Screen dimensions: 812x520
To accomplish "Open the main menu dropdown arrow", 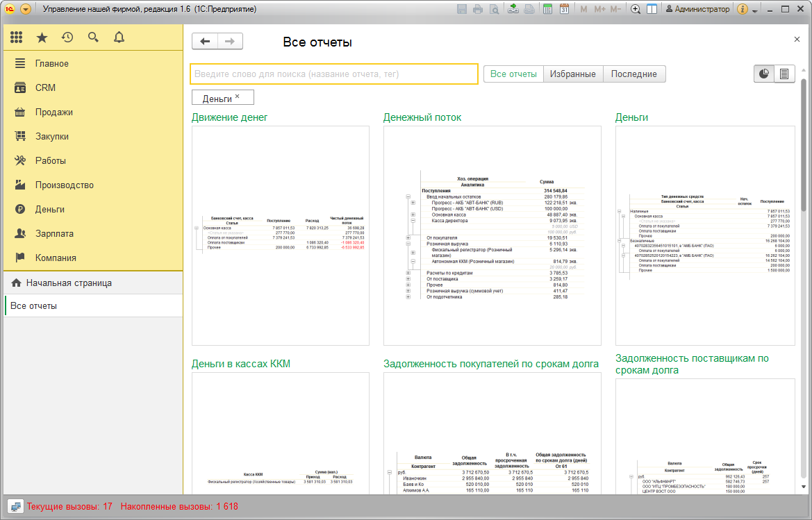I will point(26,9).
